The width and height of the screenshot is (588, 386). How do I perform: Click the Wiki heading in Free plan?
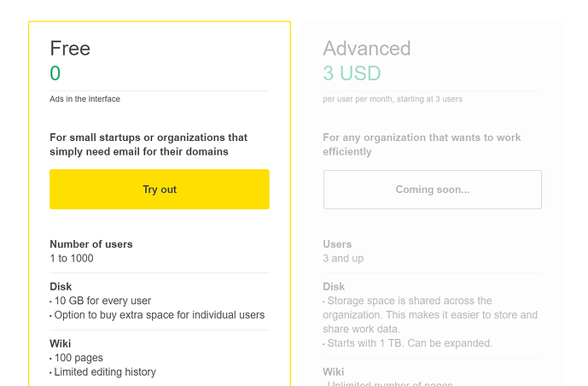pyautogui.click(x=61, y=344)
